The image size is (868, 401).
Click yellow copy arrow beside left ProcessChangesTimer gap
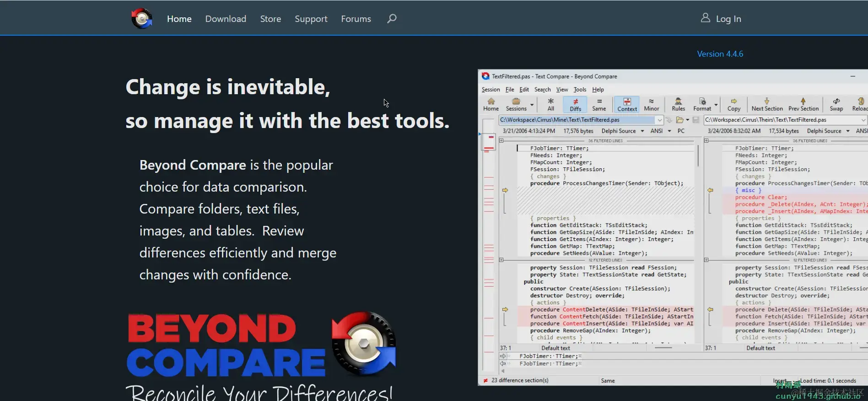coord(505,190)
